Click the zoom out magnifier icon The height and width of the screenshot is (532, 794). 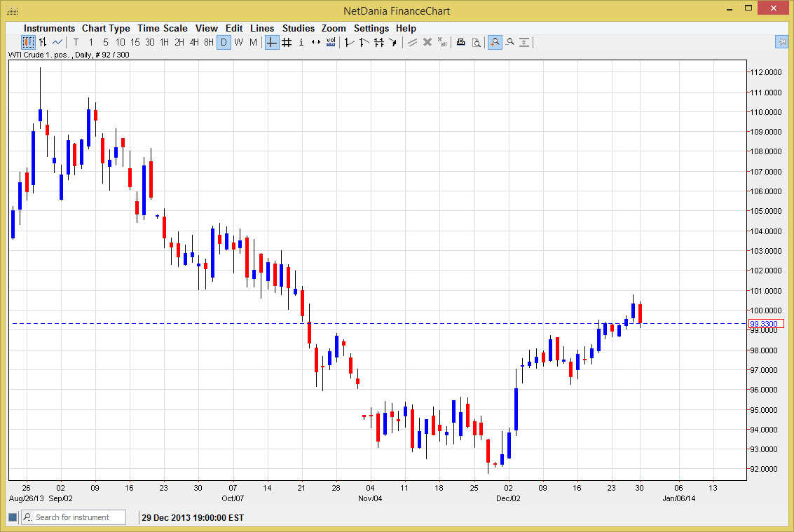[510, 42]
